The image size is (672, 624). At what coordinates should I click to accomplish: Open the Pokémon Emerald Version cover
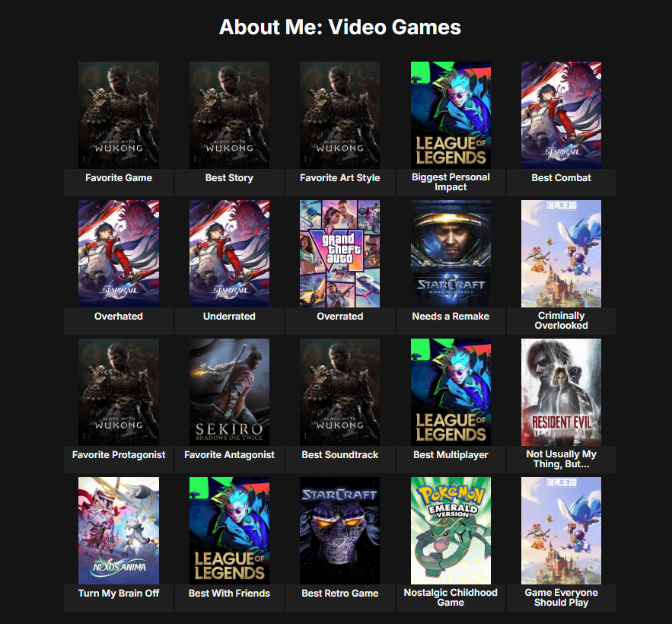tap(451, 530)
